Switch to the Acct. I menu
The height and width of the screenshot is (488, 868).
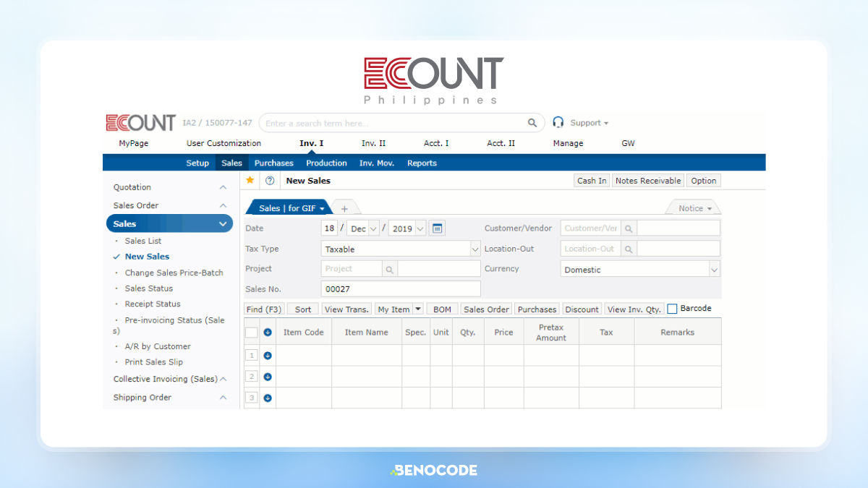click(x=436, y=143)
